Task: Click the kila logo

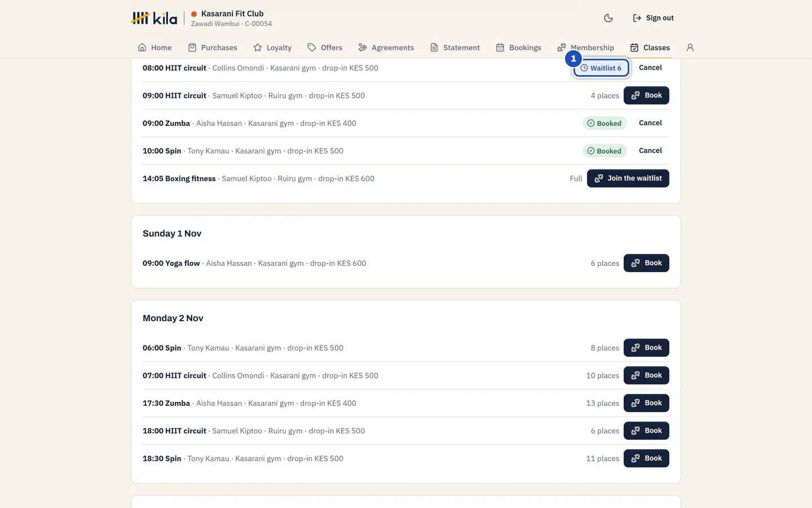Action: tap(154, 18)
